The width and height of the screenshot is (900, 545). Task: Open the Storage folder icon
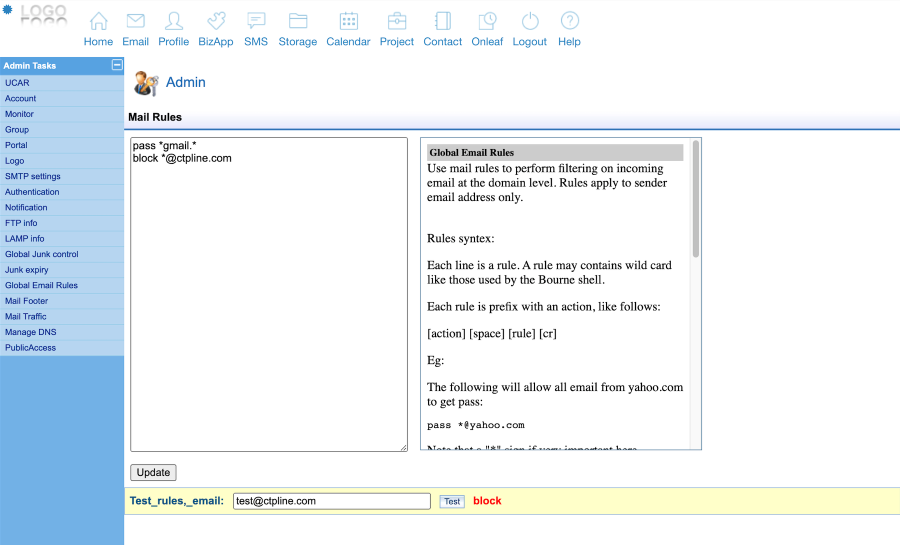[297, 21]
